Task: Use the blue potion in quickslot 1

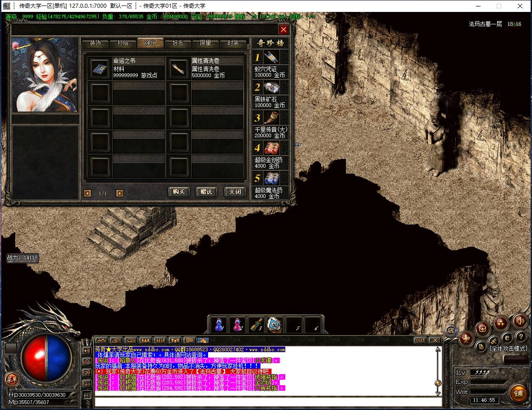Action: point(219,325)
